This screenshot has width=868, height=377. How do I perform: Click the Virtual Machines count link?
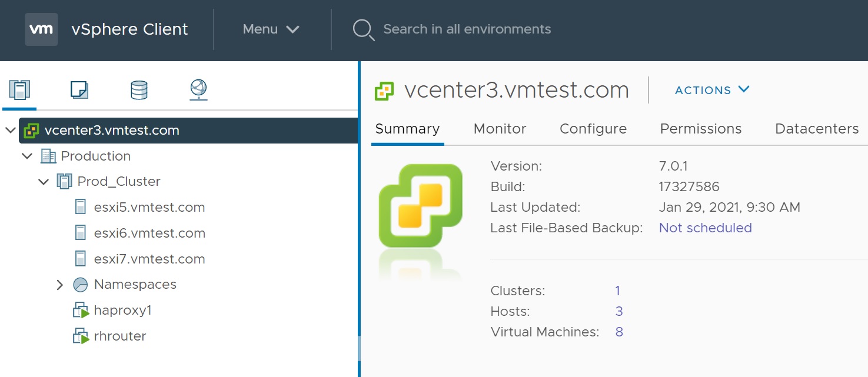619,332
